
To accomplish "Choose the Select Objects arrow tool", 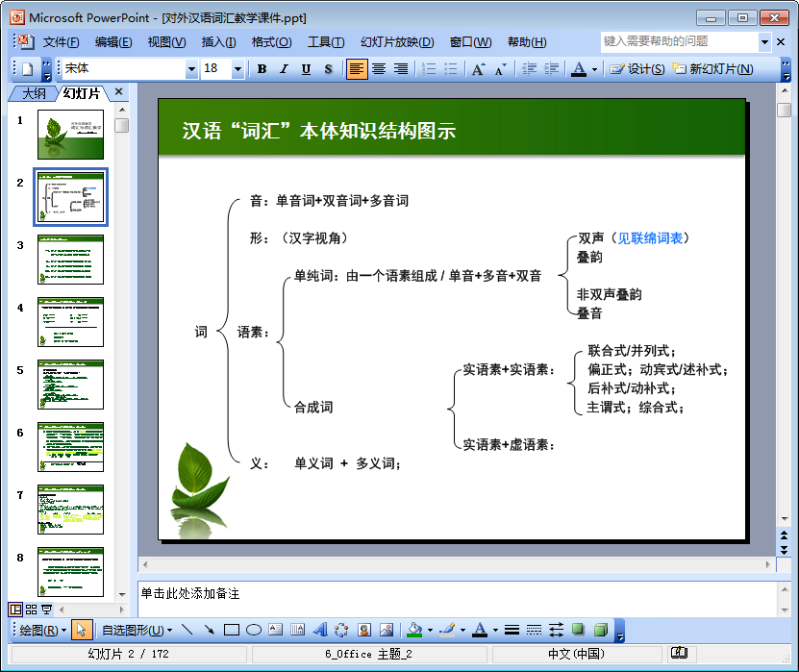I will coord(81,631).
